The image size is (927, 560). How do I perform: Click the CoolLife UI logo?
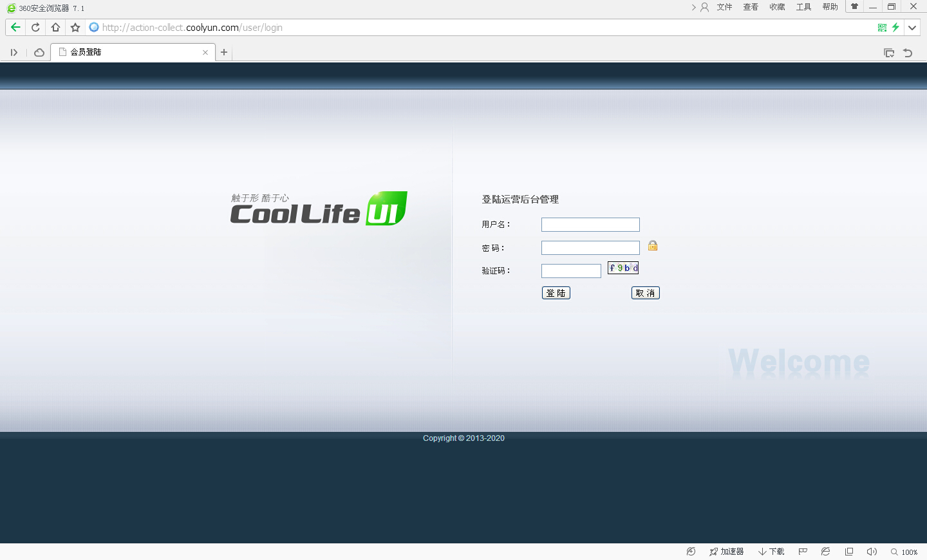click(x=319, y=208)
